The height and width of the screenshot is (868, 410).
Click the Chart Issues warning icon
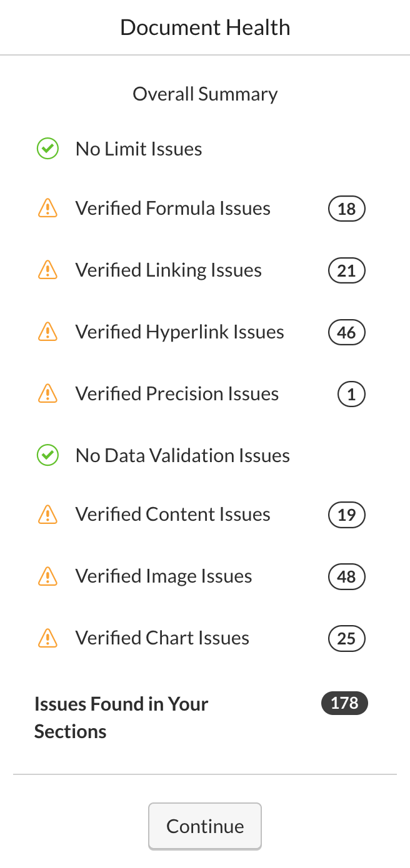click(47, 638)
